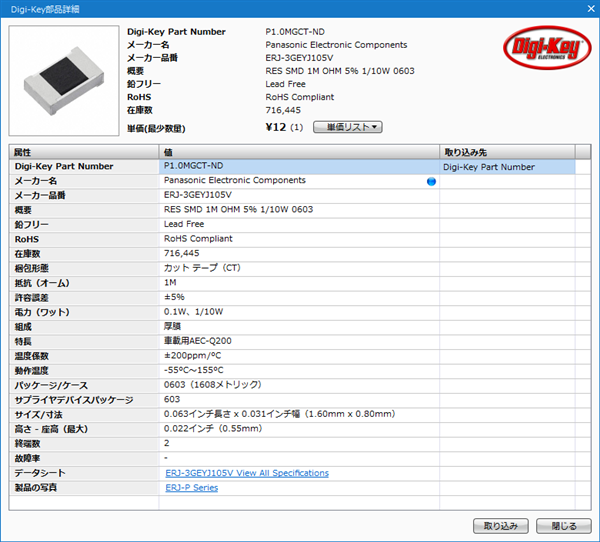Open the resistor product image thumbnail
Image resolution: width=600 pixels, height=542 pixels.
(64, 80)
